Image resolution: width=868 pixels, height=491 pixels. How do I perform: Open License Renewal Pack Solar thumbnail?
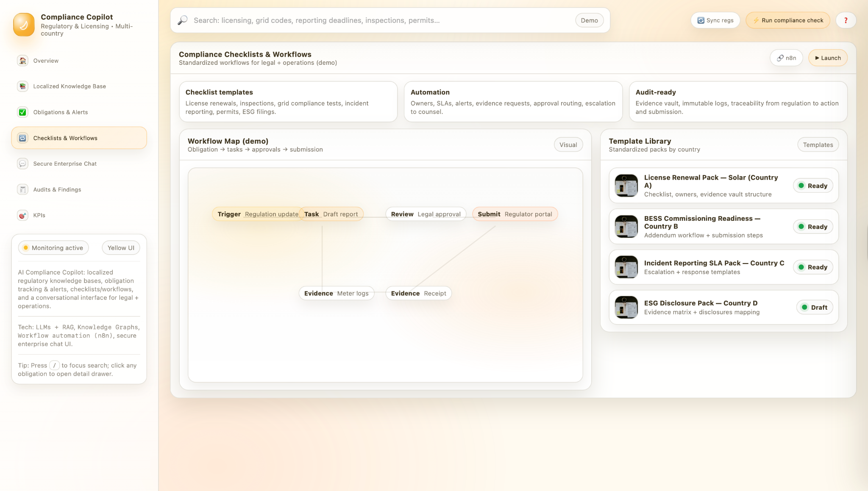tap(626, 186)
